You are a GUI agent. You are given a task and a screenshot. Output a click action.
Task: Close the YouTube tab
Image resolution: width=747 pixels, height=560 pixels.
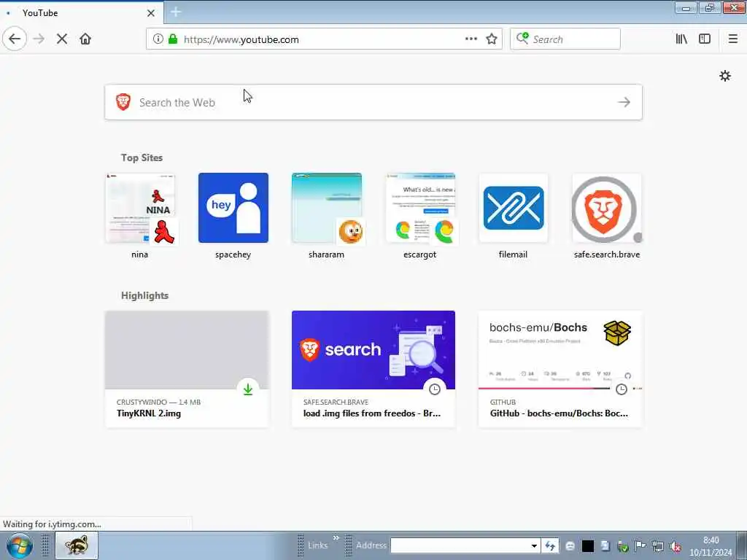(151, 13)
